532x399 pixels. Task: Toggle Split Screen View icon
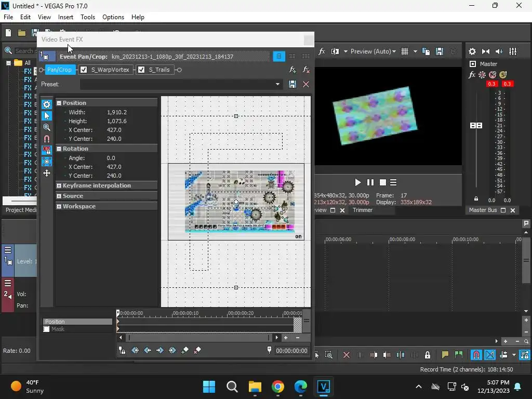[335, 51]
